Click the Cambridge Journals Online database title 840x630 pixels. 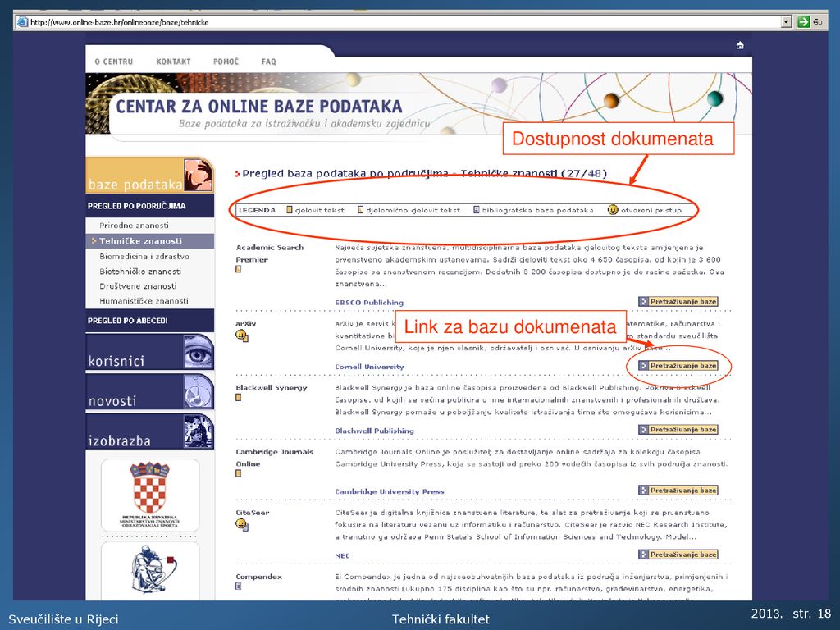[x=275, y=458]
